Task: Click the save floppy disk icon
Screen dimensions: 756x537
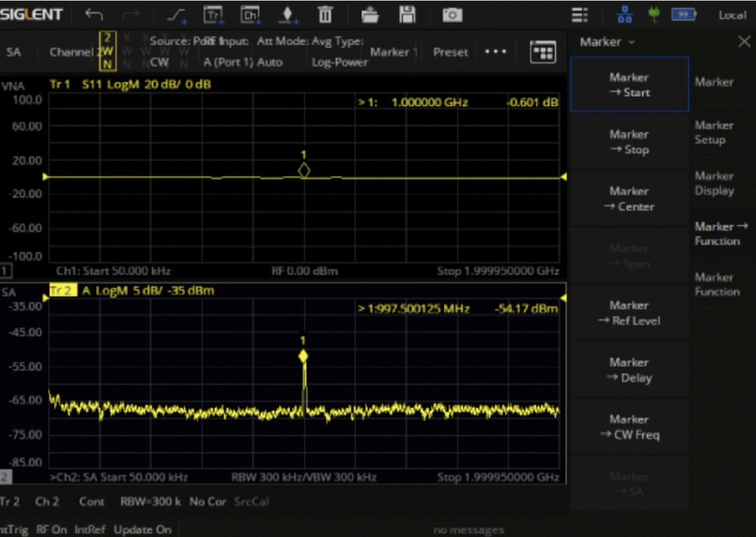Action: pyautogui.click(x=407, y=15)
